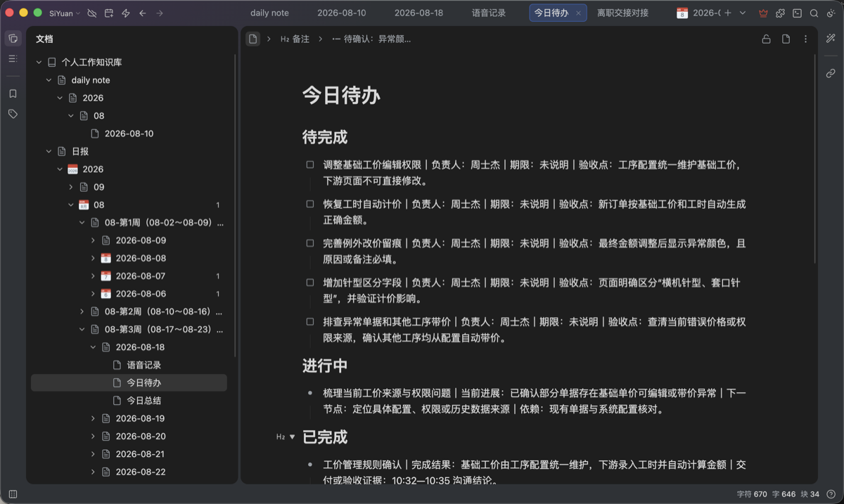This screenshot has height=504, width=844.
Task: Collapse the 日报 tree folder
Action: click(x=49, y=151)
